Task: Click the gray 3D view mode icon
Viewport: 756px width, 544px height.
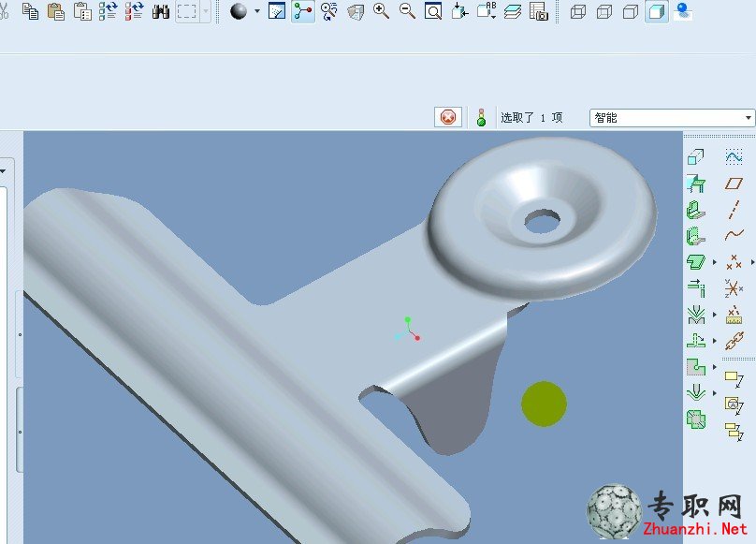Action: coord(356,11)
